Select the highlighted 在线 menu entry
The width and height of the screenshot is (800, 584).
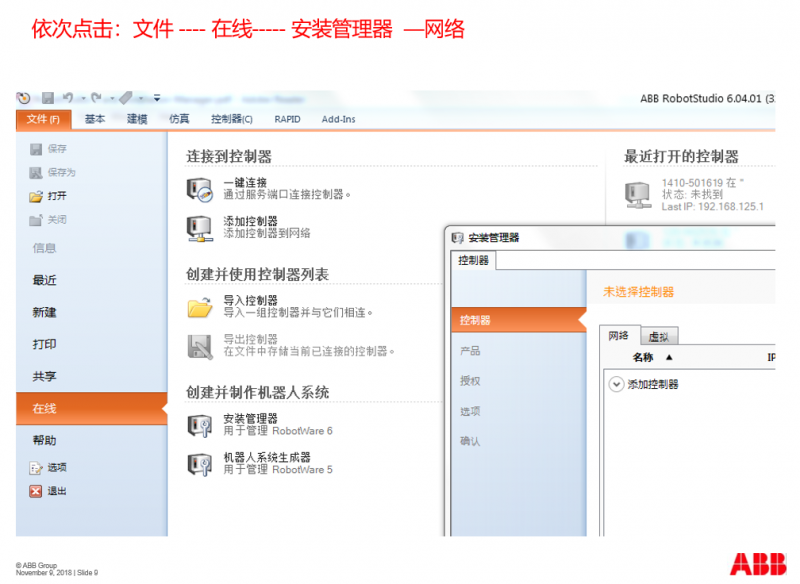click(x=91, y=409)
